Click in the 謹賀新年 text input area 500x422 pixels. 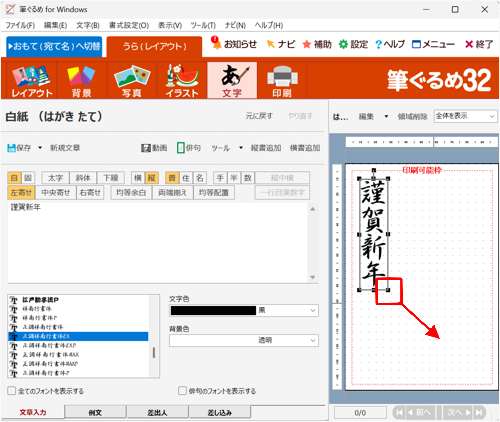pos(158,243)
